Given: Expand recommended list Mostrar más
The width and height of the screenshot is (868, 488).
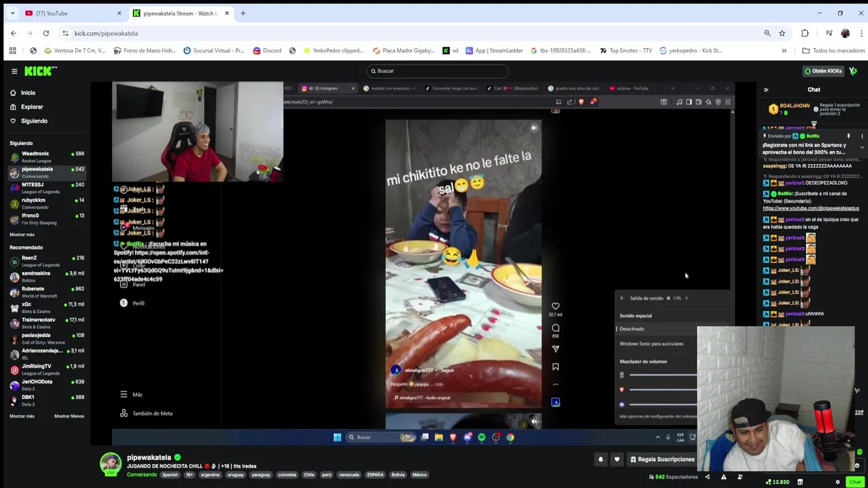Looking at the screenshot, I should click(22, 416).
